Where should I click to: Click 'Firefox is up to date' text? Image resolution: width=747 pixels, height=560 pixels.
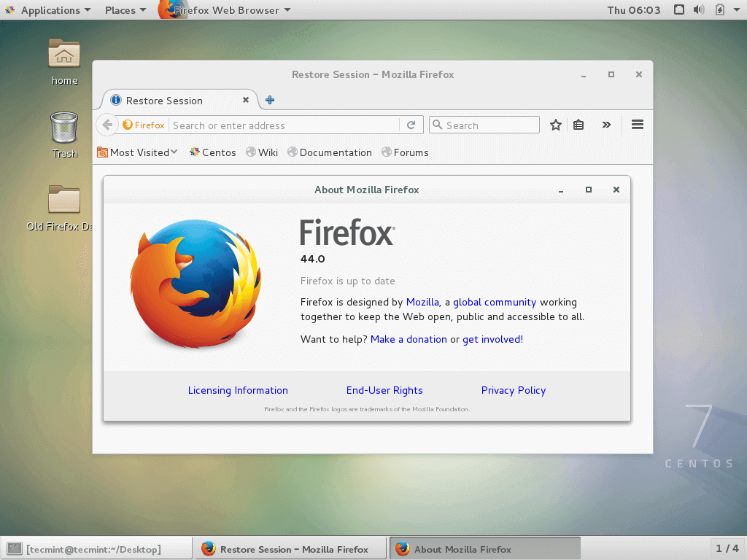click(x=348, y=281)
